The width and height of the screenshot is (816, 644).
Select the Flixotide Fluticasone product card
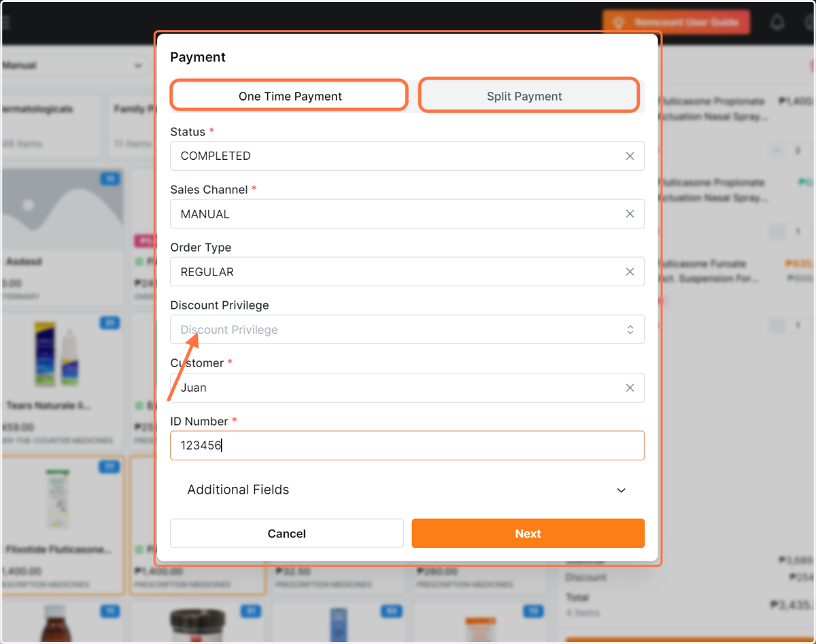(x=62, y=525)
